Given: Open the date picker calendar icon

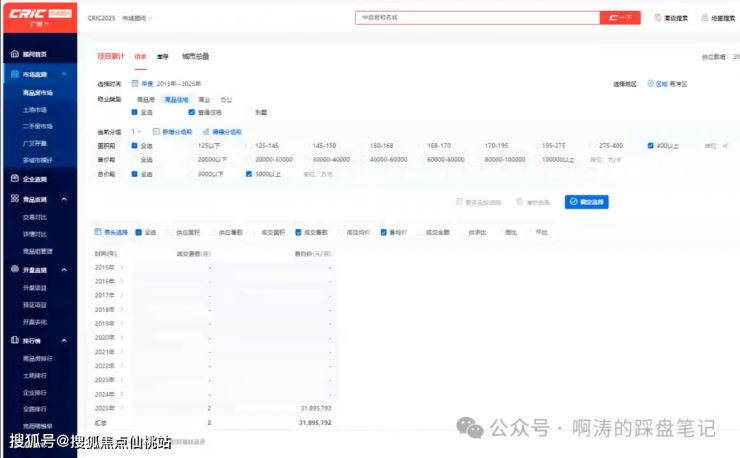Looking at the screenshot, I should click(x=136, y=84).
